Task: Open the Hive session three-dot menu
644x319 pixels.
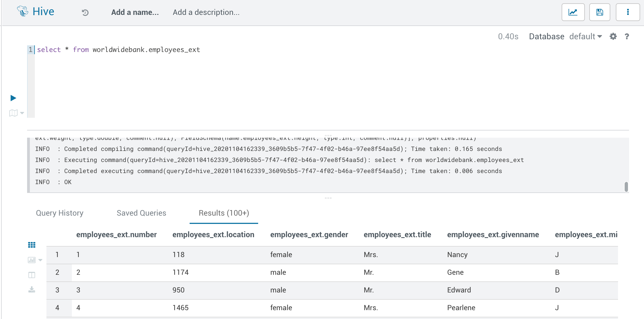Action: tap(628, 12)
